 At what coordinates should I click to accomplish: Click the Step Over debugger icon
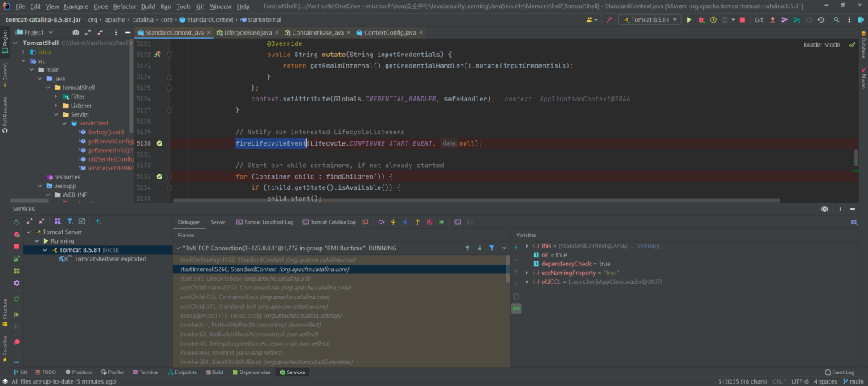pyautogui.click(x=381, y=221)
